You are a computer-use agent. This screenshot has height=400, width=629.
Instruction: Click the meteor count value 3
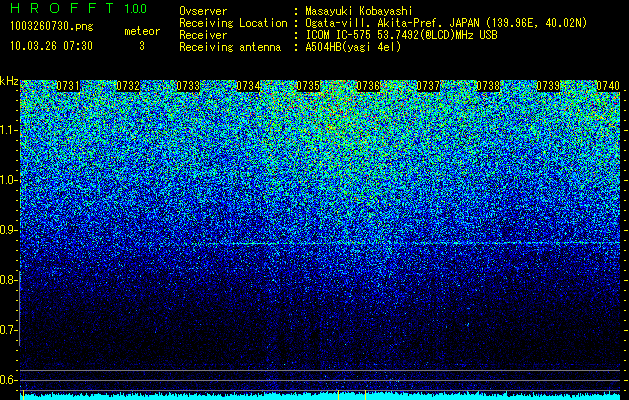tap(142, 46)
